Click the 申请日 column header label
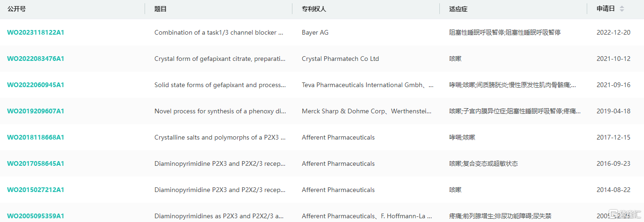644x222 pixels. coord(606,8)
